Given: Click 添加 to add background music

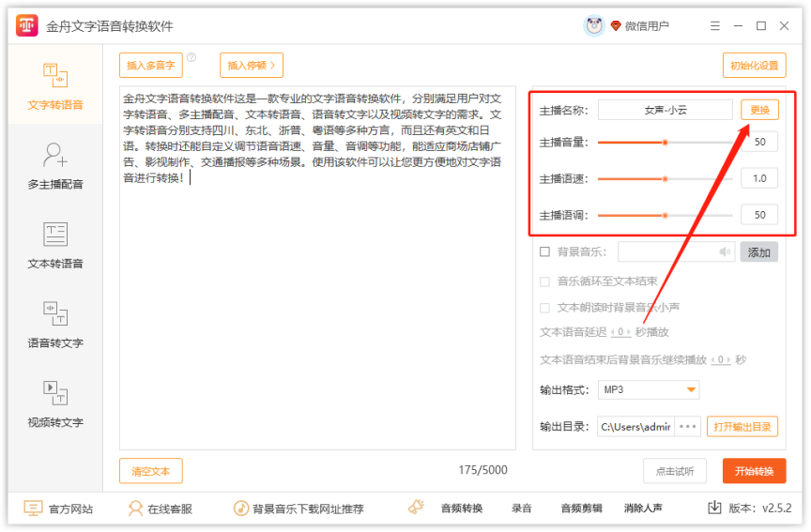Looking at the screenshot, I should (758, 252).
